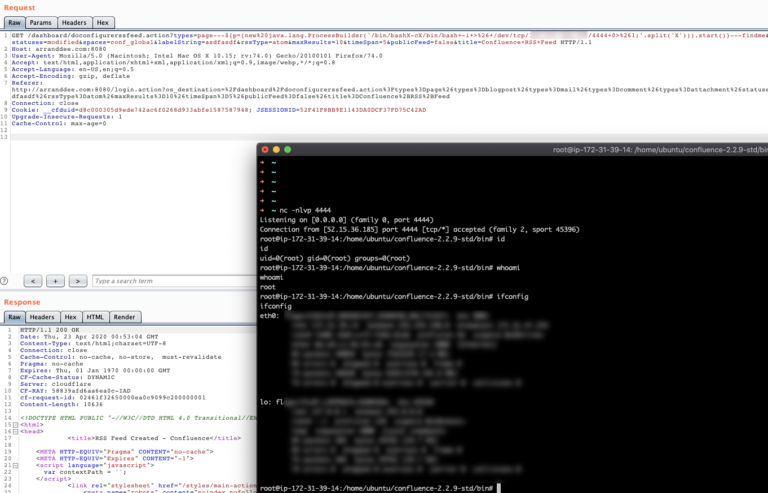
Task: Collapse the <html> fold marker at line 15
Action: click(14, 423)
